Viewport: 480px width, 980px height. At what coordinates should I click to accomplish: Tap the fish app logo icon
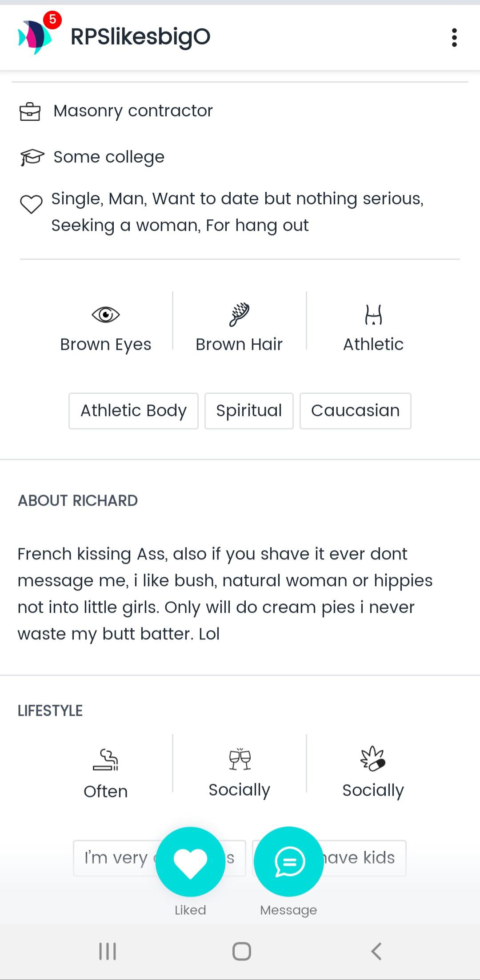[x=34, y=37]
